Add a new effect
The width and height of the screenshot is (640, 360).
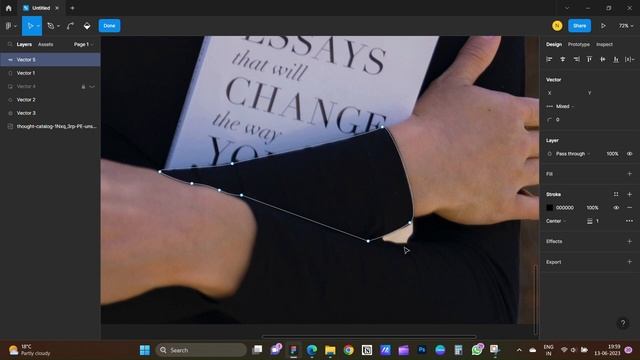tap(629, 241)
